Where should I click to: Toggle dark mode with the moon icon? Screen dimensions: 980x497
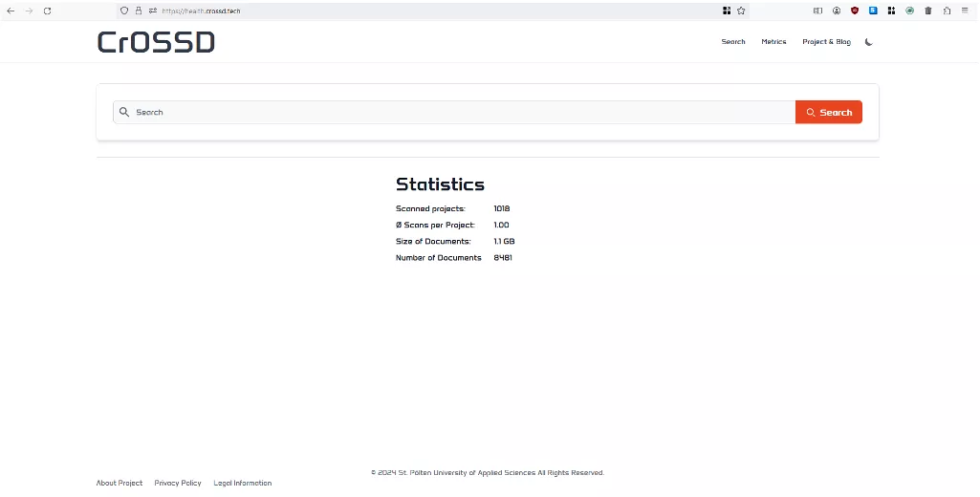point(868,42)
